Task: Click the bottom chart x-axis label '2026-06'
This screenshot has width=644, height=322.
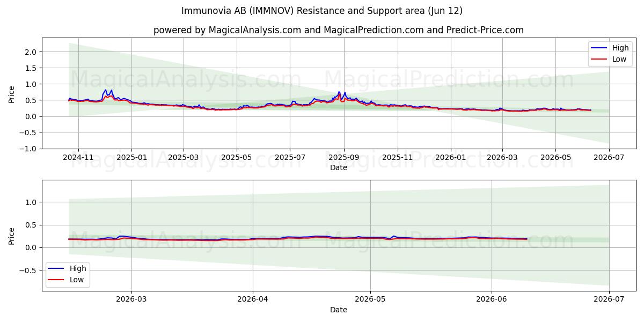Action: coord(492,299)
